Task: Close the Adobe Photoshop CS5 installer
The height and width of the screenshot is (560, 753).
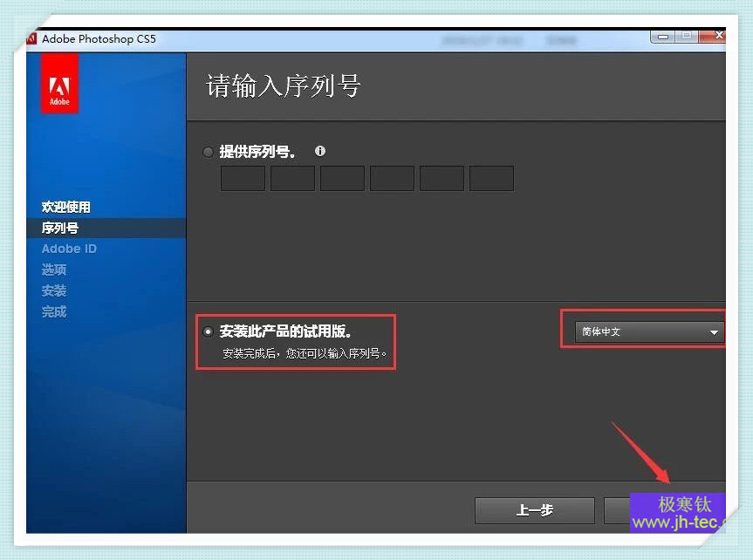Action: (714, 36)
